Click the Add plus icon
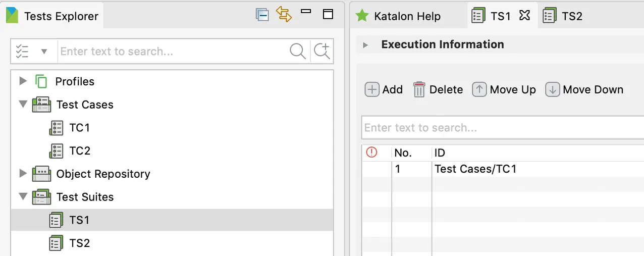The height and width of the screenshot is (256, 644). pyautogui.click(x=371, y=90)
